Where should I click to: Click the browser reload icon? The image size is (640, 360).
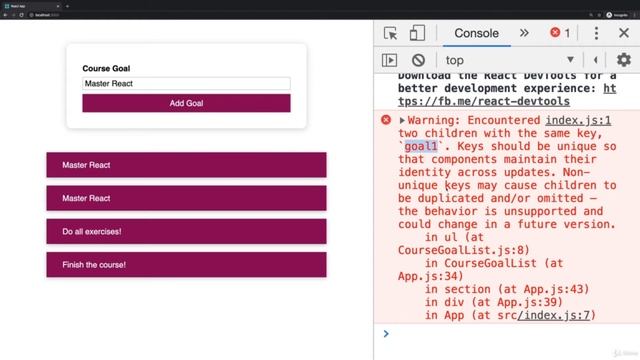(x=21, y=15)
